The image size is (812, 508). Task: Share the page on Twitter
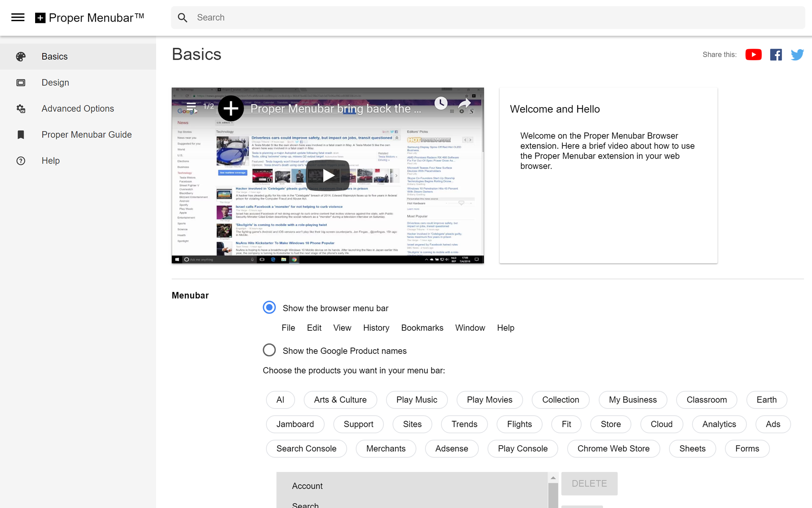[x=798, y=54]
